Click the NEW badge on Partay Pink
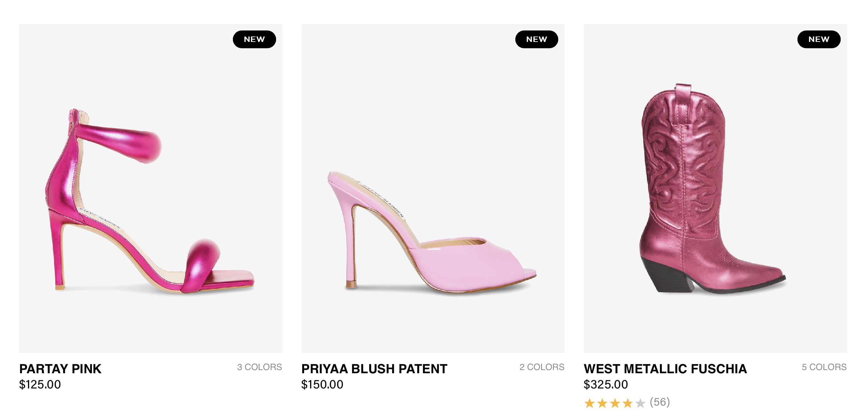This screenshot has width=868, height=418. (254, 39)
